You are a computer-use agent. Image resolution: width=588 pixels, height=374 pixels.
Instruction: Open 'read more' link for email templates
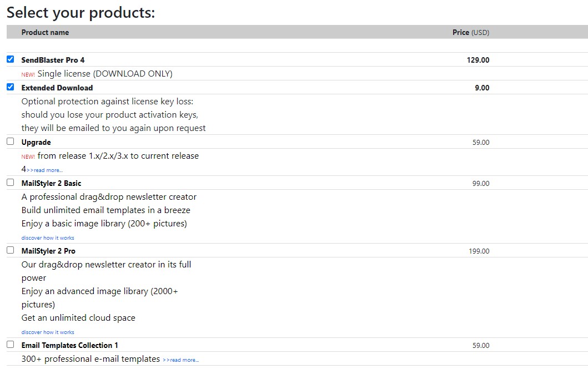pos(181,360)
